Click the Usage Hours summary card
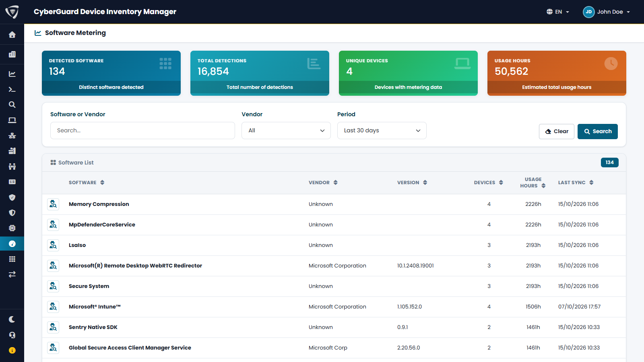The width and height of the screenshot is (644, 362). 557,73
